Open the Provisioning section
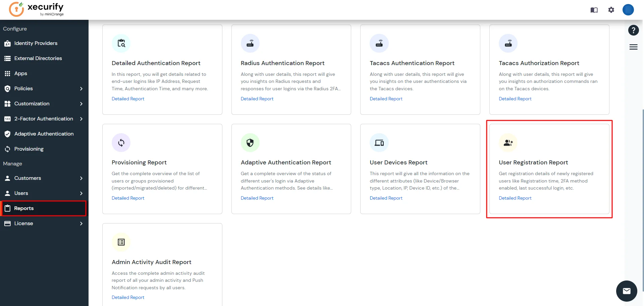Viewport: 644px width, 306px height. pyautogui.click(x=29, y=149)
